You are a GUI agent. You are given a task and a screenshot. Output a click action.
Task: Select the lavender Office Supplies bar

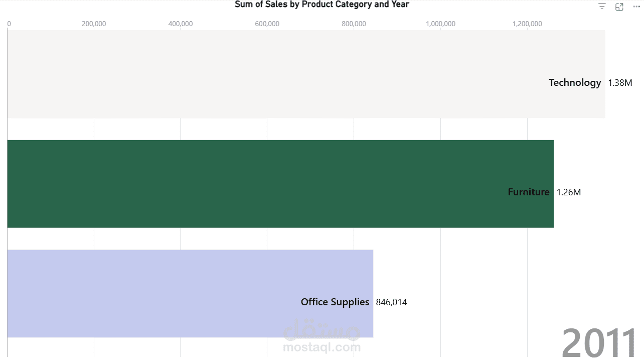(x=190, y=294)
